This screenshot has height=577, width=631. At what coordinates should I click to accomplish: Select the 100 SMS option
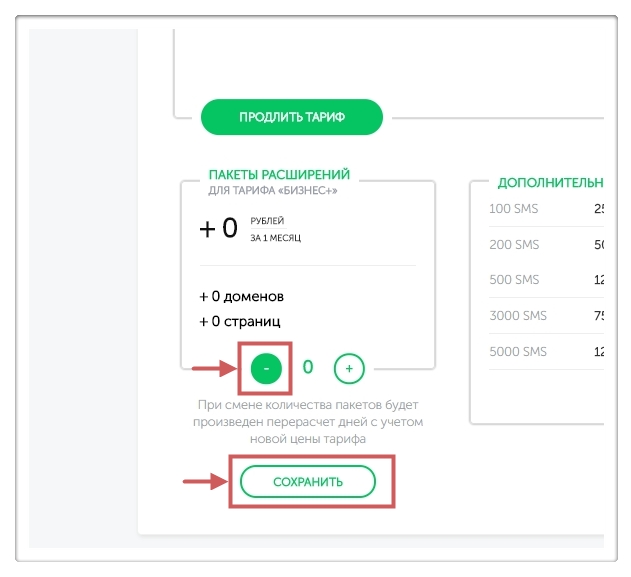(514, 209)
